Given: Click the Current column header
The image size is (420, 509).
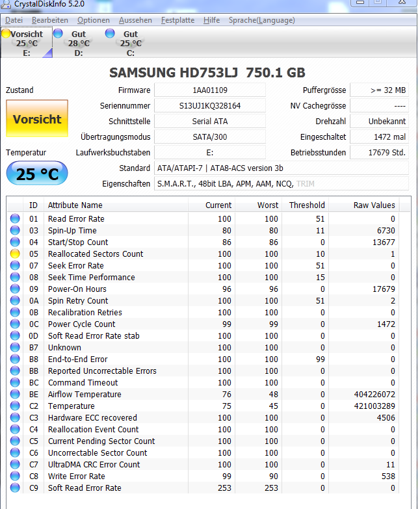Looking at the screenshot, I should click(211, 205).
